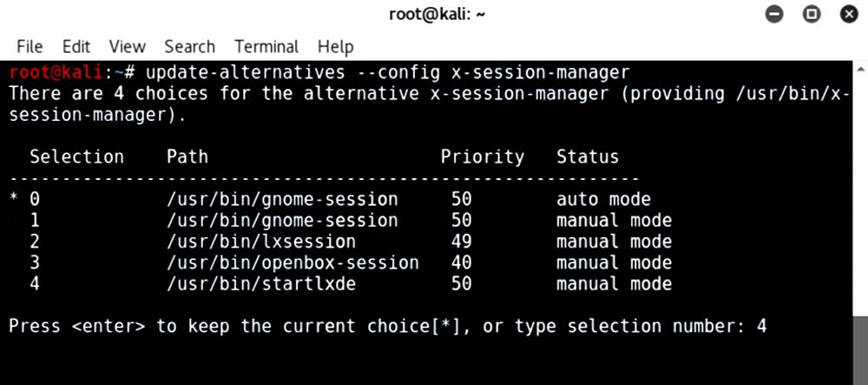Image resolution: width=868 pixels, height=385 pixels.
Task: Click the root@kali shell prompt
Action: point(66,71)
